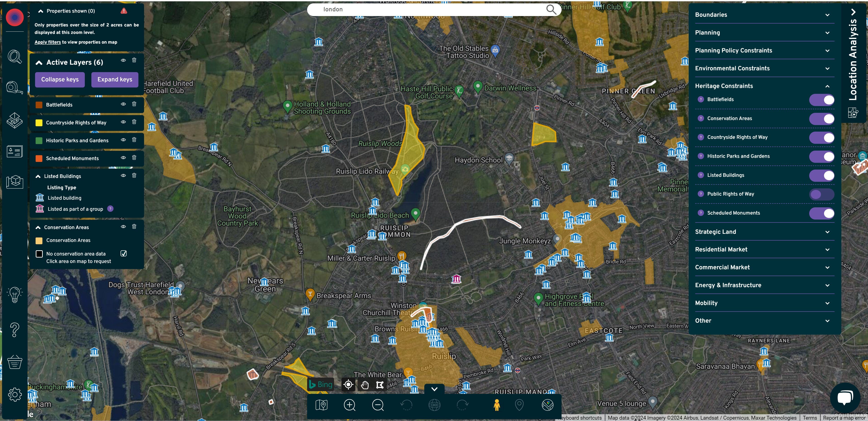The height and width of the screenshot is (421, 868).
Task: Hide the Scheduled Monuments layer via eye icon
Action: 123,158
